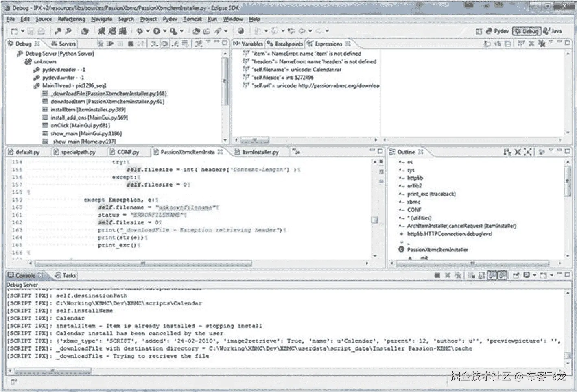Image resolution: width=577 pixels, height=392 pixels.
Task: Open the Run menu
Action: point(212,19)
